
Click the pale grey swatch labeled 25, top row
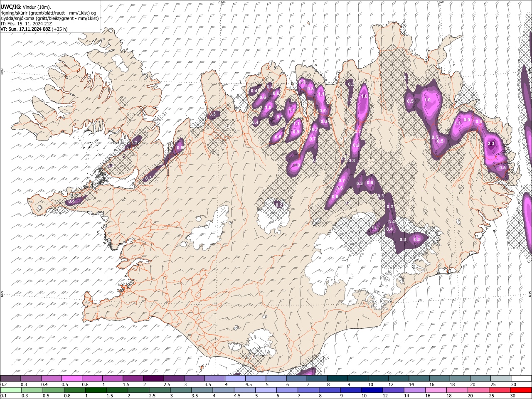500,379
